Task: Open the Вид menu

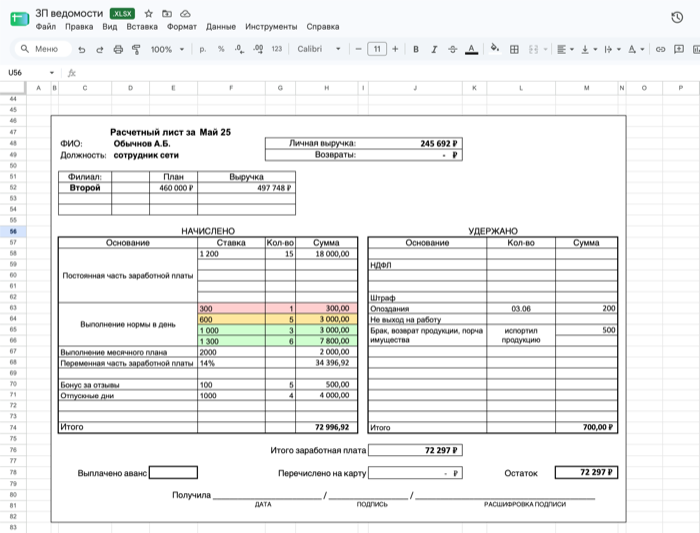Action: (109, 27)
